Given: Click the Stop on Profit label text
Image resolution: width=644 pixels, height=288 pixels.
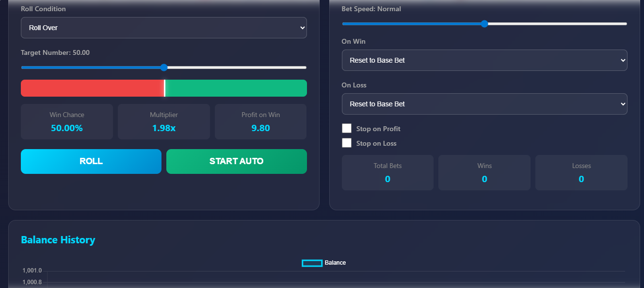Looking at the screenshot, I should [x=378, y=129].
